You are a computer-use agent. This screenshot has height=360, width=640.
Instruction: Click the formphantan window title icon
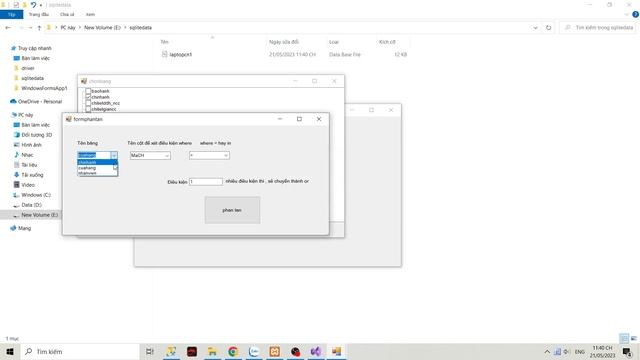(x=69, y=119)
